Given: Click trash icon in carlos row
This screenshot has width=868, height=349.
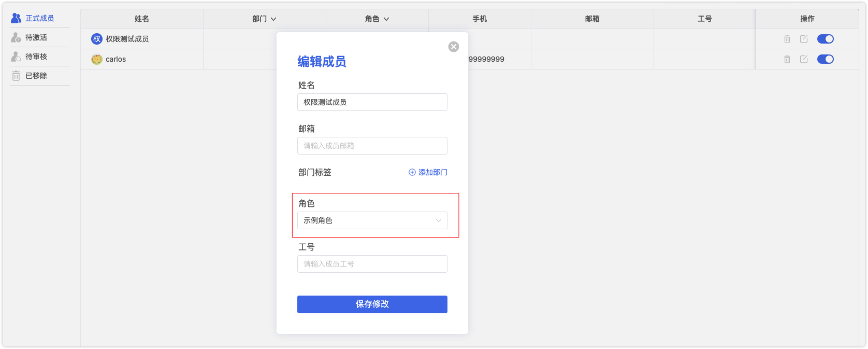Looking at the screenshot, I should pyautogui.click(x=787, y=59).
